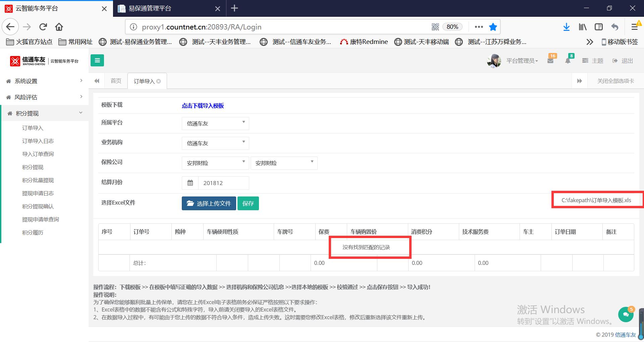
Task: Click the 点击下载导入模板 link
Action: pyautogui.click(x=203, y=106)
